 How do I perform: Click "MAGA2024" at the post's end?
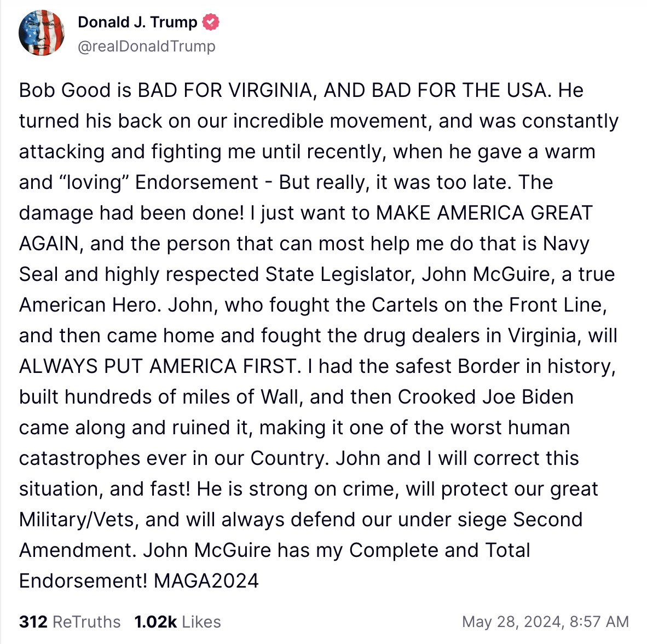pos(206,580)
